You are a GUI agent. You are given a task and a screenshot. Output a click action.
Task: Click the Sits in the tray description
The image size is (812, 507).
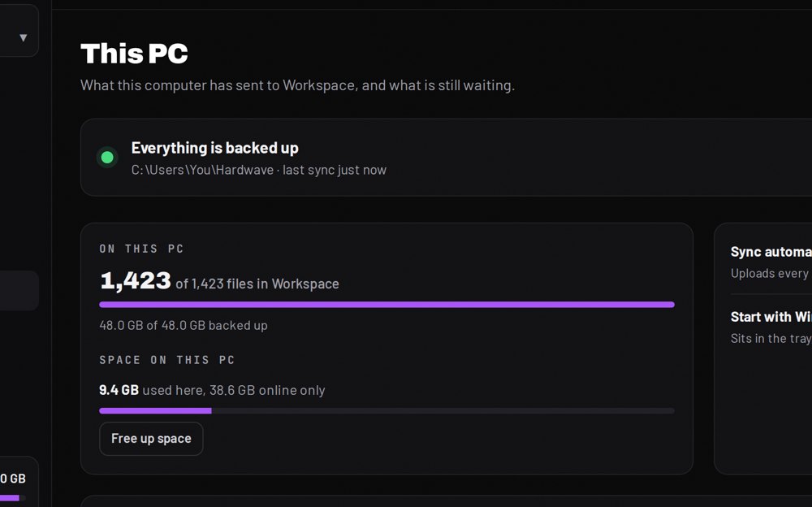tap(771, 339)
